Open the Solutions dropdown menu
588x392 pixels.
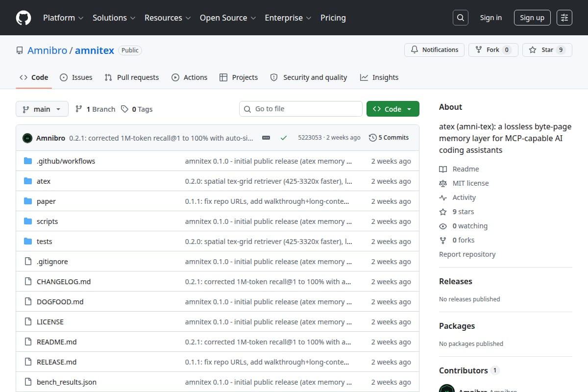point(113,18)
